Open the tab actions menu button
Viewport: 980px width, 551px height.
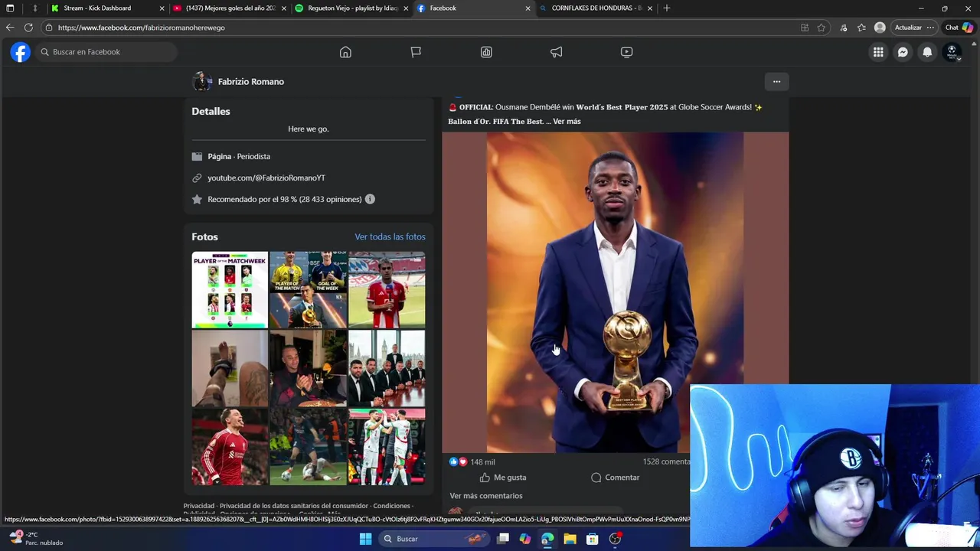click(10, 8)
